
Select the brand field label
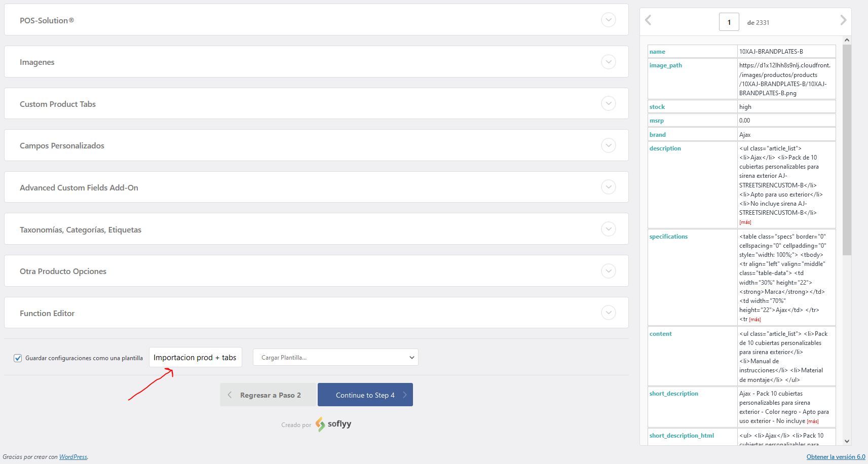pyautogui.click(x=658, y=134)
